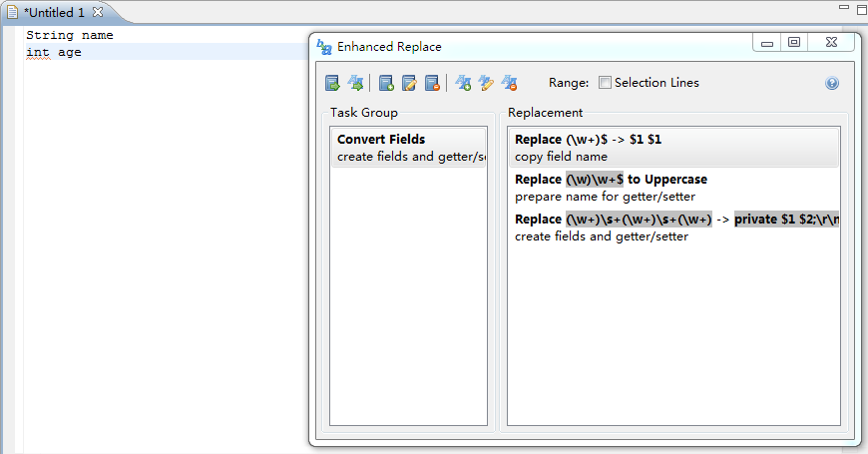
Task: Maximize the editor area
Action: click(861, 9)
